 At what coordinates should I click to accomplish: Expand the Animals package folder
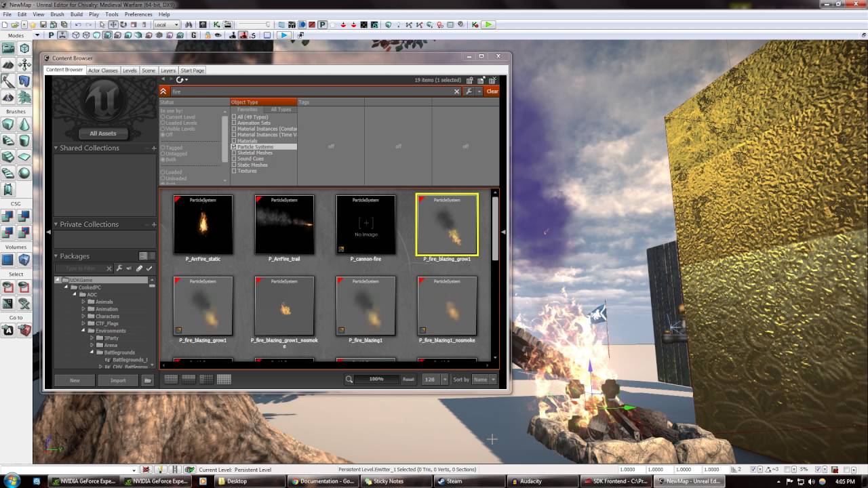point(83,302)
